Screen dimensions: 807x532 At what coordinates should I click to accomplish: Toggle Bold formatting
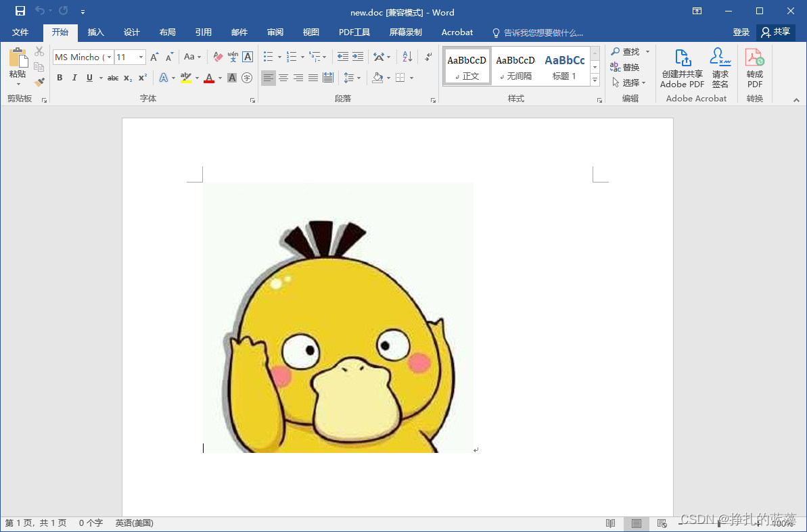tap(60, 78)
